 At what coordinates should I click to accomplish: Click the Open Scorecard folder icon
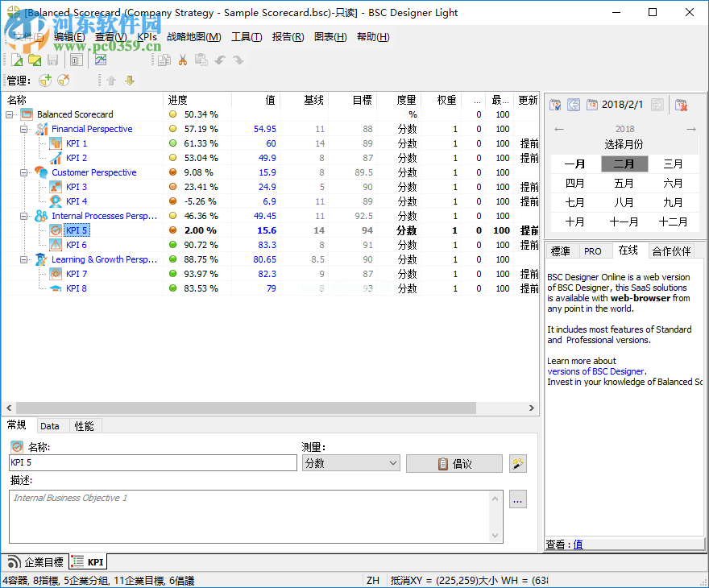(x=35, y=59)
